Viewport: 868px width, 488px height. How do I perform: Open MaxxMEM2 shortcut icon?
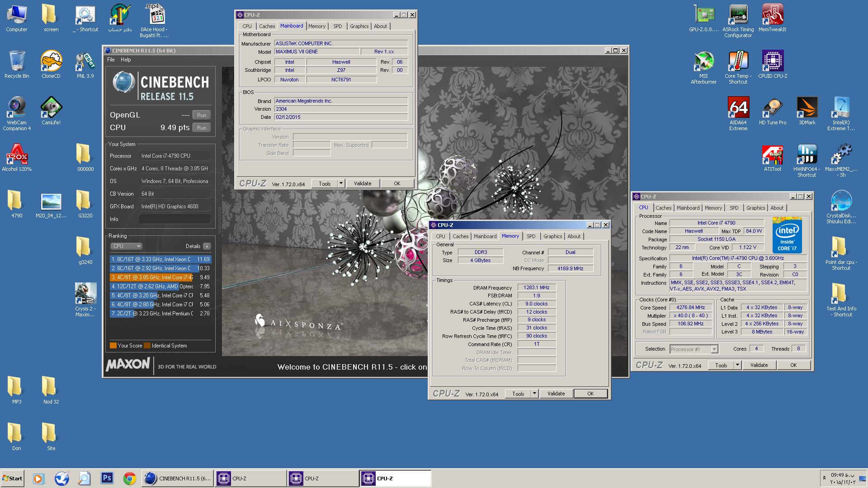click(841, 161)
